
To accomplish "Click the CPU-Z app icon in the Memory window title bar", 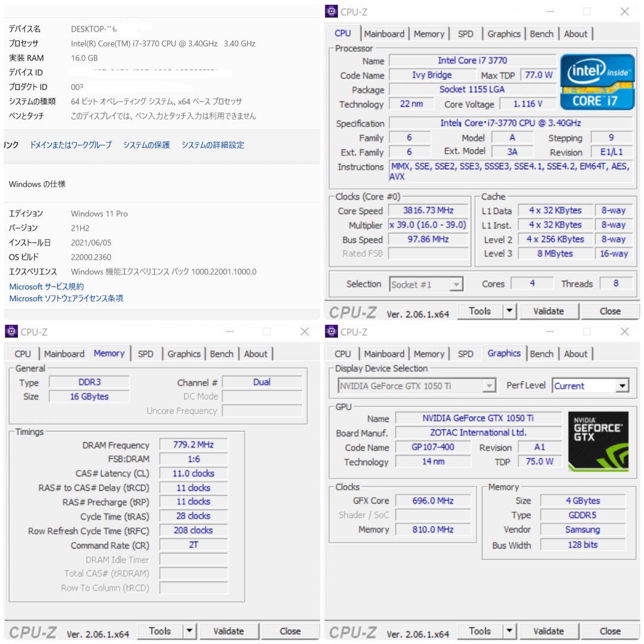I will [x=11, y=331].
